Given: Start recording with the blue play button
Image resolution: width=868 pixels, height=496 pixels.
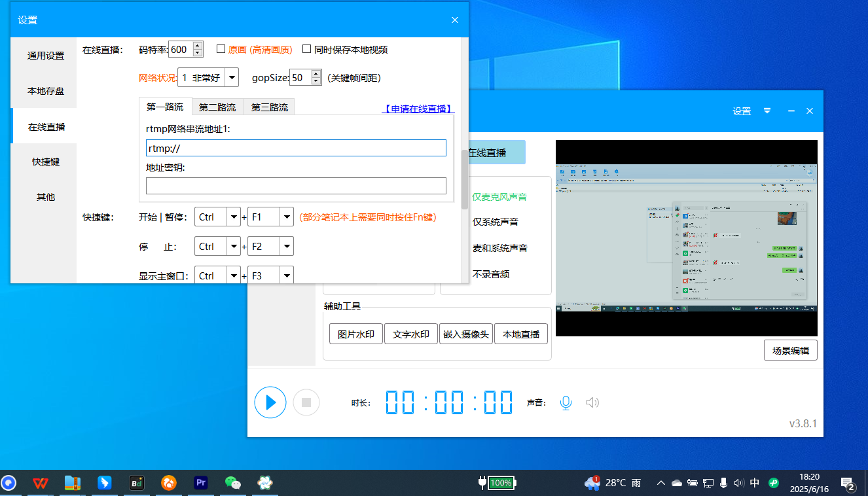Looking at the screenshot, I should coord(270,402).
